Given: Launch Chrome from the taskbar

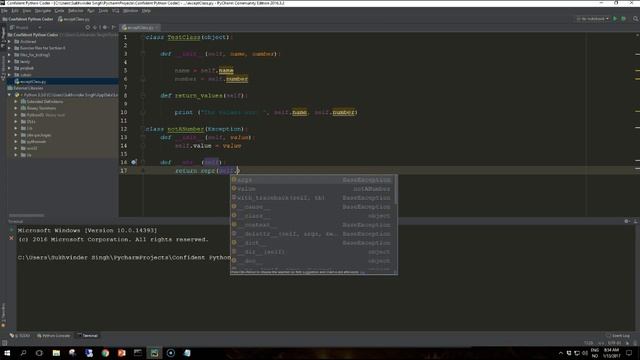Looking at the screenshot, I should click(105, 353).
